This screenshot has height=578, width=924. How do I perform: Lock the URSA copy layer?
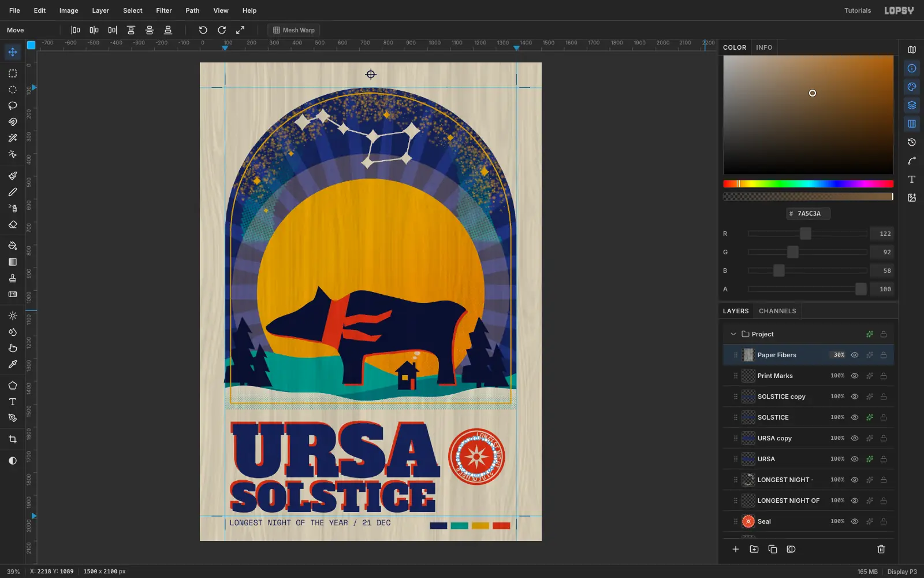pyautogui.click(x=884, y=438)
